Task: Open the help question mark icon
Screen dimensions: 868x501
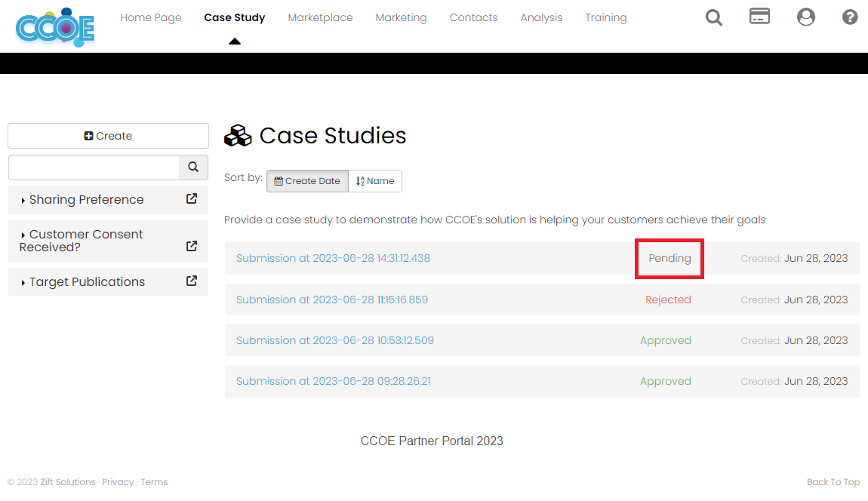Action: (x=850, y=17)
